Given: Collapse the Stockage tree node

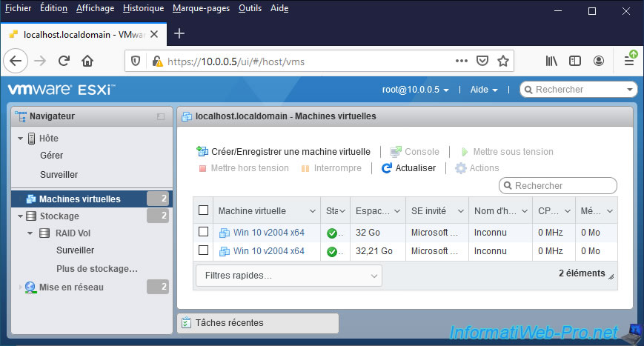Looking at the screenshot, I should coord(20,216).
